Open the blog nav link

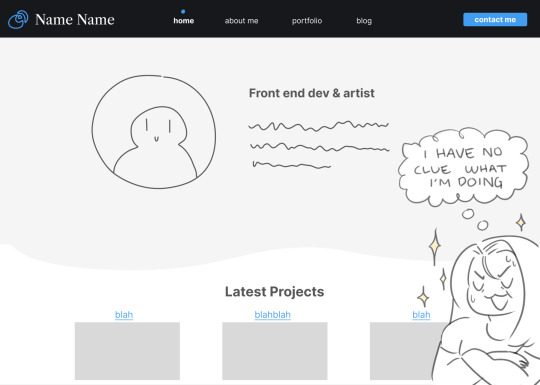coord(364,21)
